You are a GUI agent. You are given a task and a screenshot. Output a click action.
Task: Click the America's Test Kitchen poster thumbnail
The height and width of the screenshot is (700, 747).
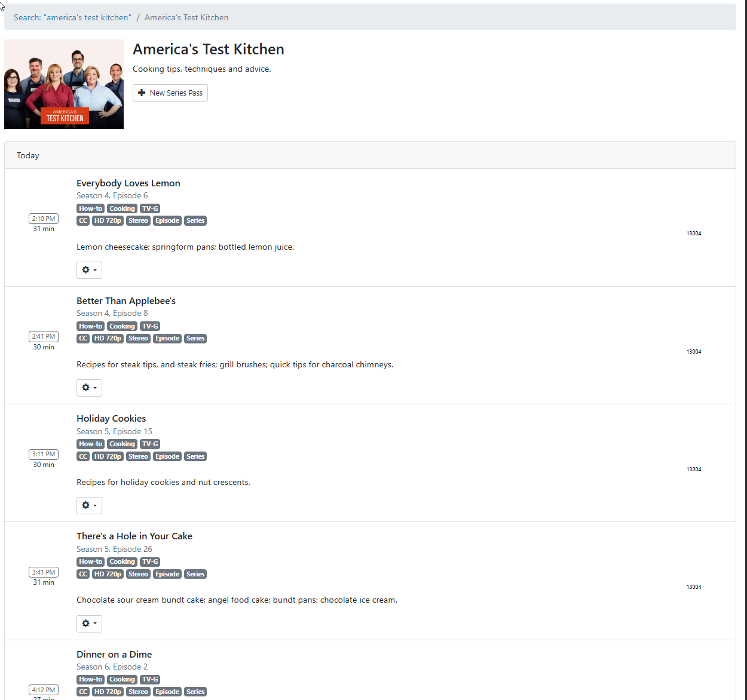click(x=64, y=84)
